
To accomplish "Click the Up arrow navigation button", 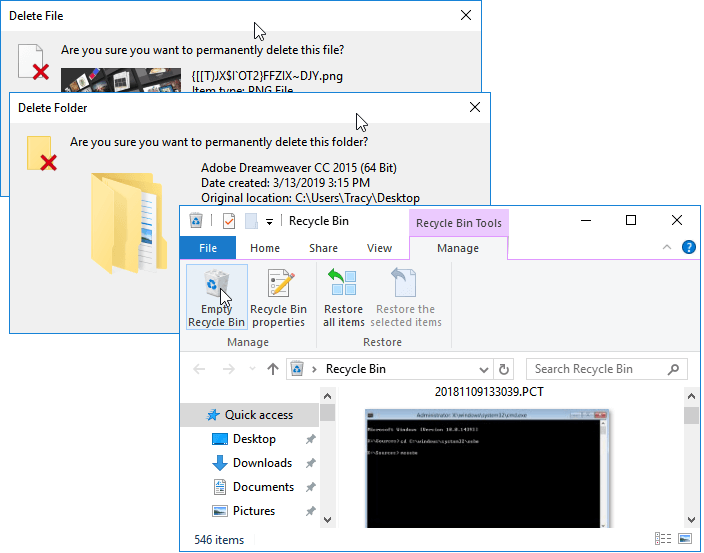I will click(273, 369).
